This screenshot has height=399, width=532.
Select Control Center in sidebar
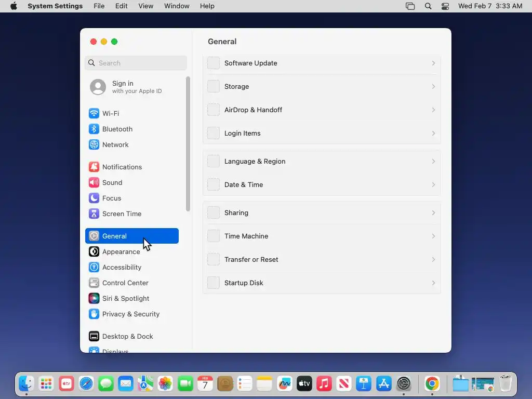(x=131, y=283)
